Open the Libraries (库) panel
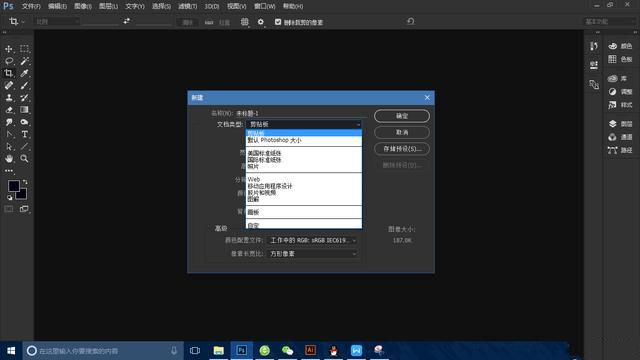The height and width of the screenshot is (360, 640). pyautogui.click(x=617, y=78)
